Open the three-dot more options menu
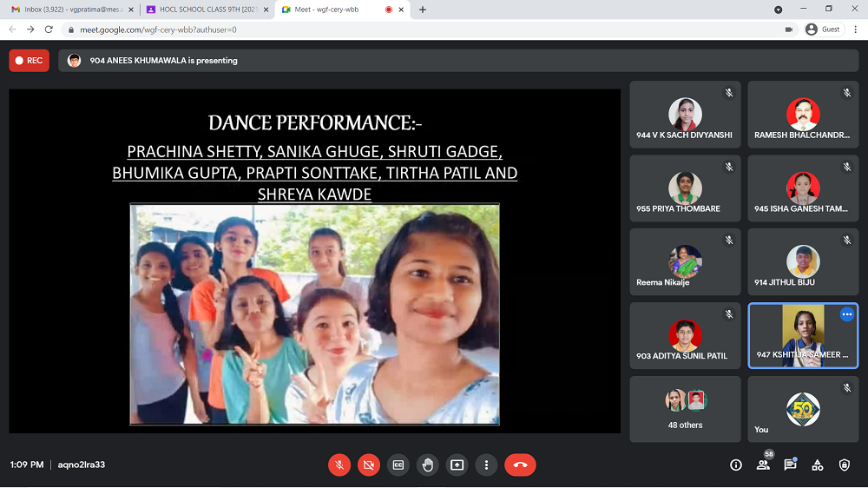This screenshot has width=868, height=488. coord(487,465)
